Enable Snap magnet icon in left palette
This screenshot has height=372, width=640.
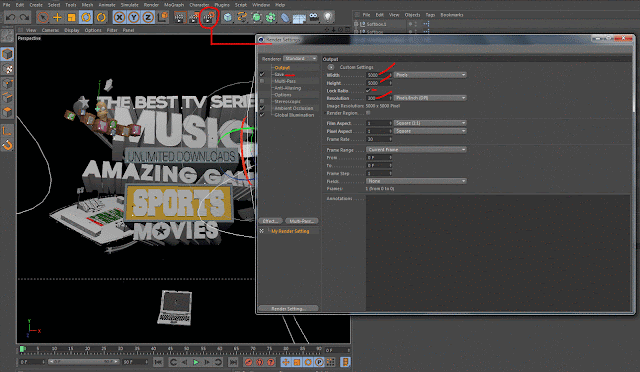click(x=7, y=145)
